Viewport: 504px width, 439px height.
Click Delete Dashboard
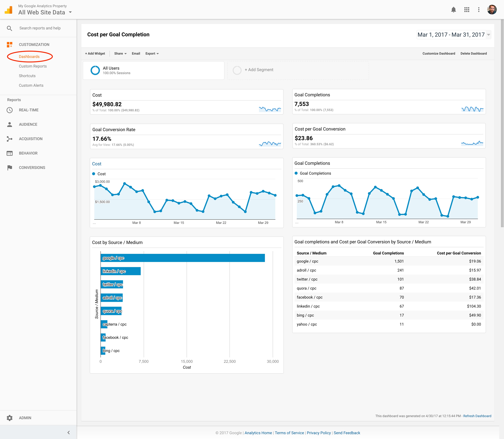coord(473,53)
